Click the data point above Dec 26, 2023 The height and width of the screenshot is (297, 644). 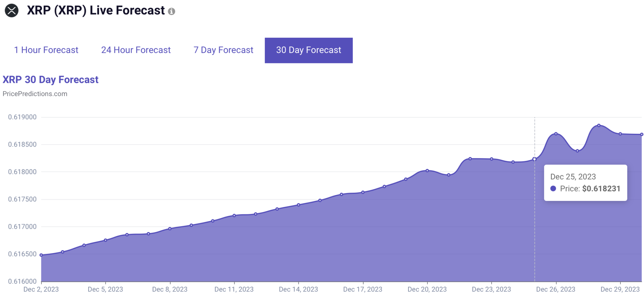[556, 134]
